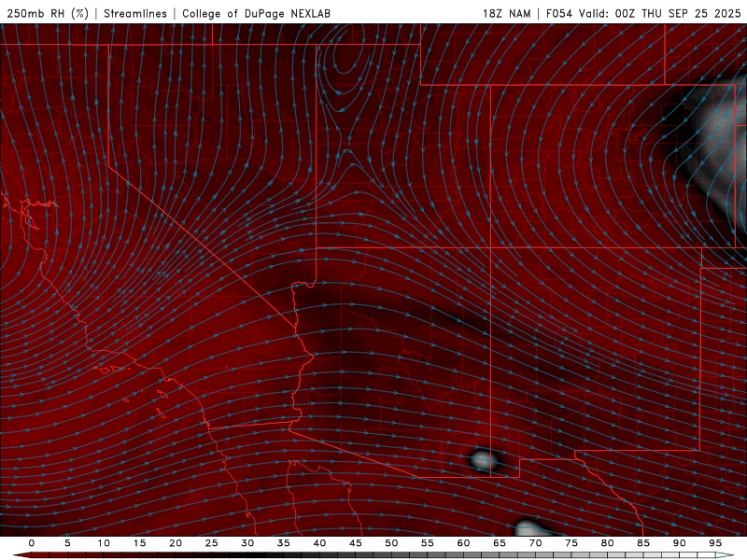The width and height of the screenshot is (747, 560).
Task: Click the colorbar label "30"
Action: pyautogui.click(x=247, y=543)
